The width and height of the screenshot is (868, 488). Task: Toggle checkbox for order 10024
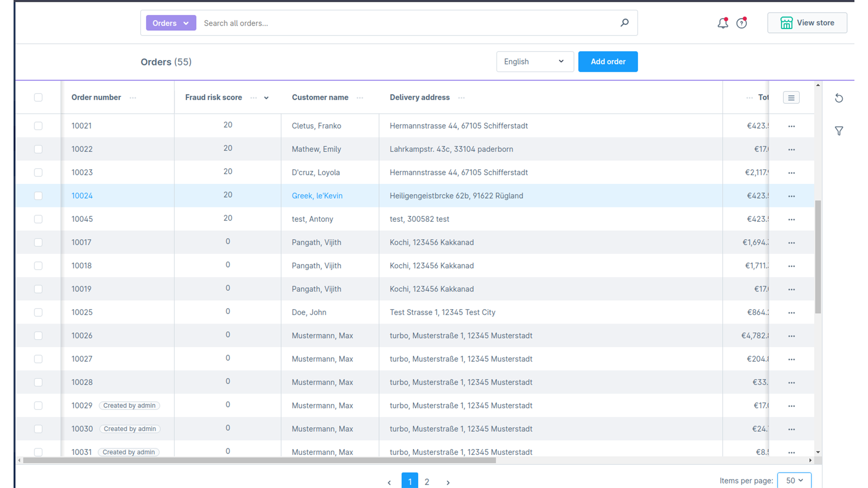pos(39,196)
